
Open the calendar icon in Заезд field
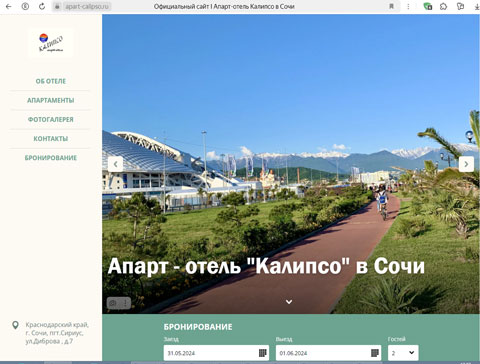point(263,353)
